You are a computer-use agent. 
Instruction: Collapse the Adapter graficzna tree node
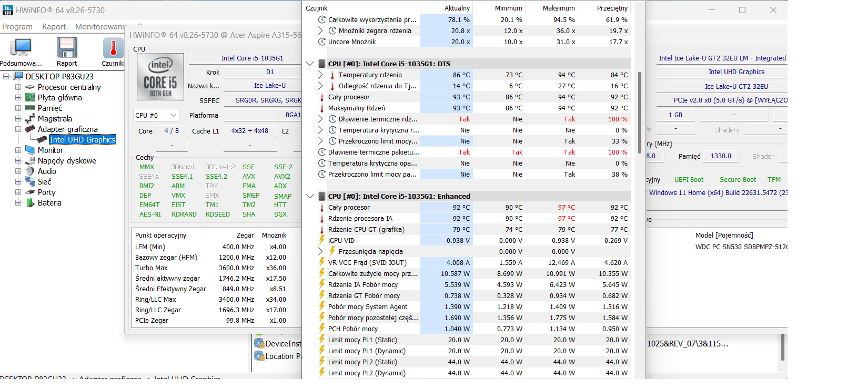pyautogui.click(x=18, y=129)
